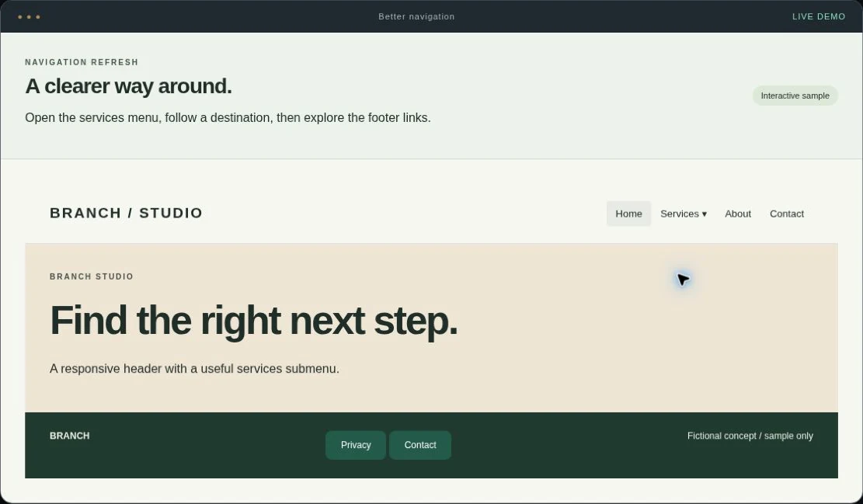
Task: Click the Interactive sample badge
Action: pyautogui.click(x=795, y=96)
